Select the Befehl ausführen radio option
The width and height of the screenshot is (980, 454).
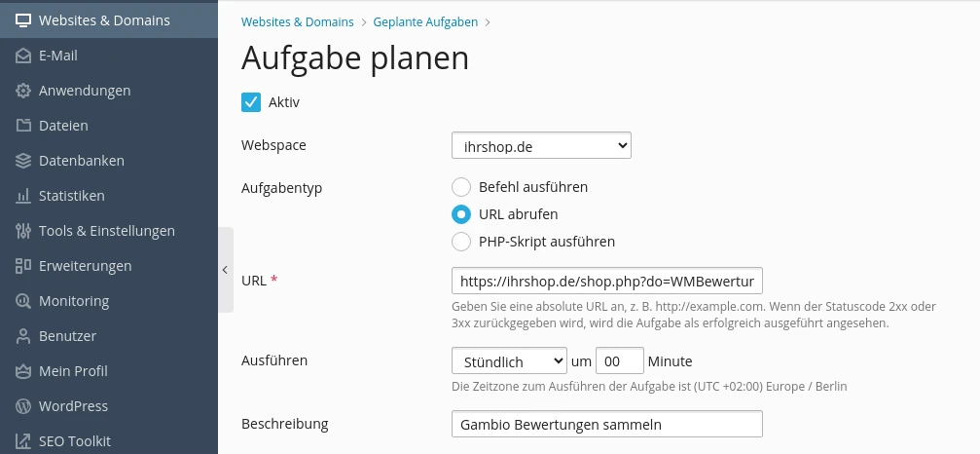[x=461, y=187]
